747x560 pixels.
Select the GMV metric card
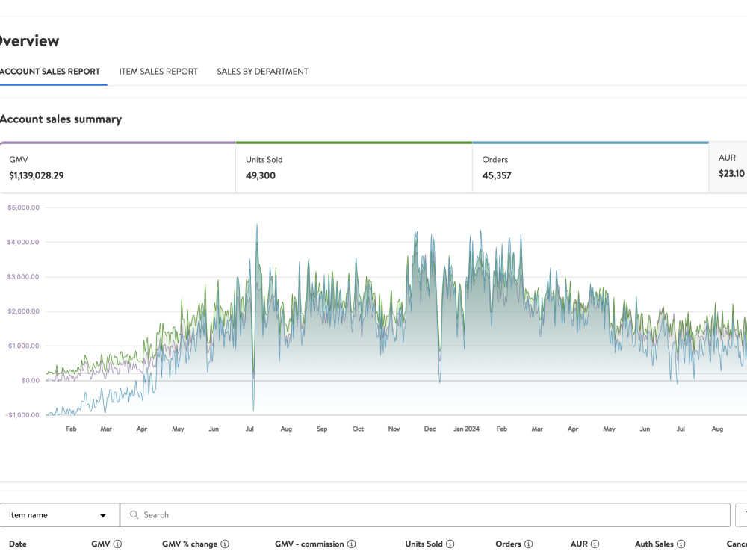pos(118,167)
